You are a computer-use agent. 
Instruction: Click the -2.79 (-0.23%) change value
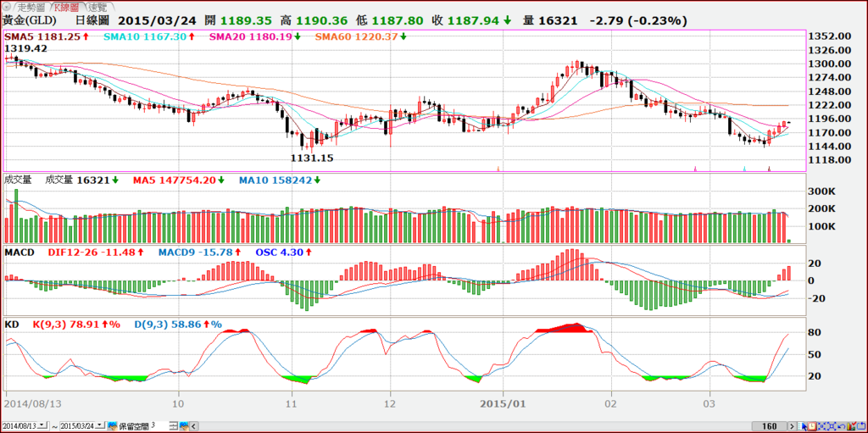click(639, 21)
